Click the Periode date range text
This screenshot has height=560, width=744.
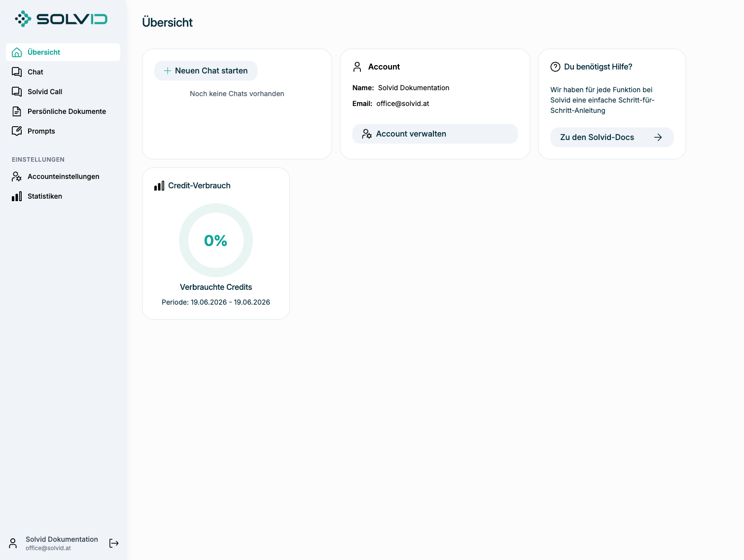click(216, 302)
